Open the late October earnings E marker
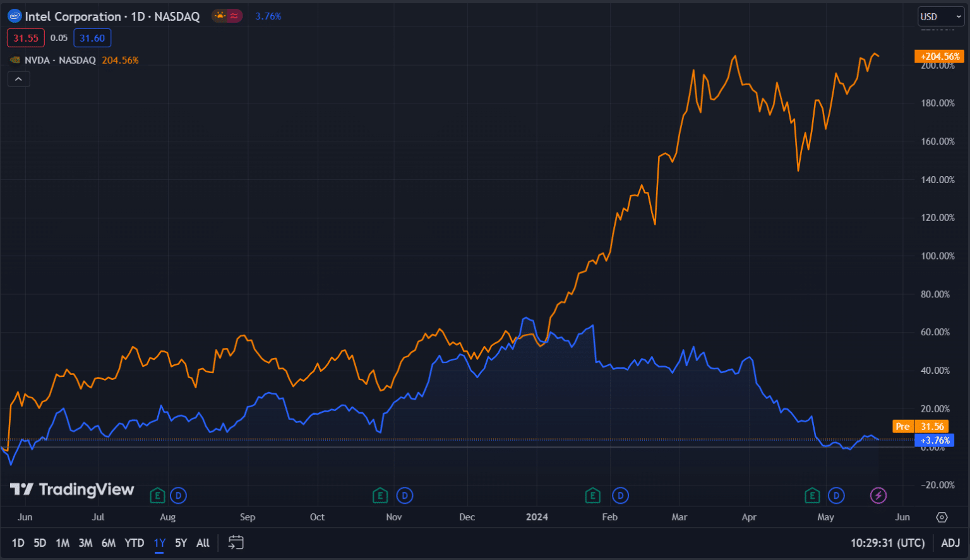The width and height of the screenshot is (970, 560). (380, 496)
